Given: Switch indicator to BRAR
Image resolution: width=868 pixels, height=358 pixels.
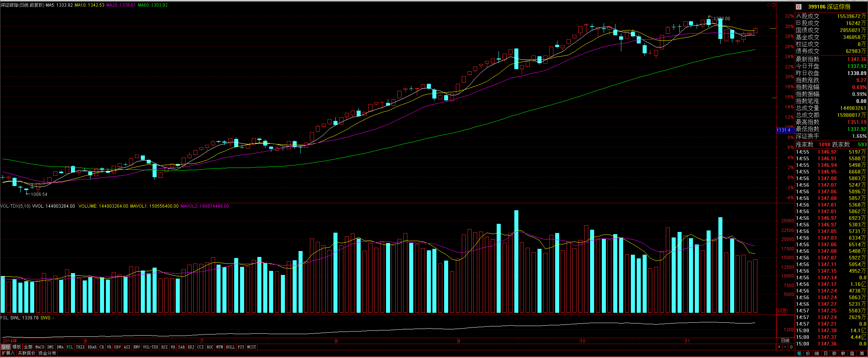Looking at the screenshot, I should pyautogui.click(x=92, y=347).
